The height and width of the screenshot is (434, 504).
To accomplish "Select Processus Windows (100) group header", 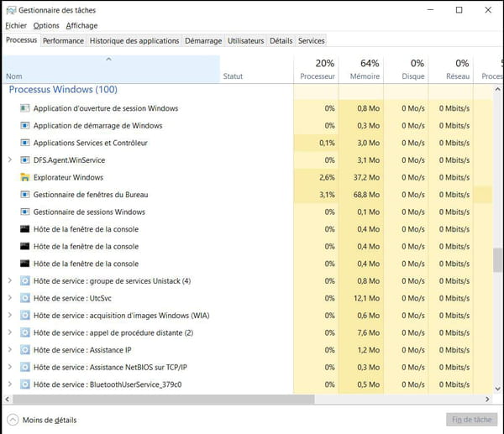I will (63, 89).
